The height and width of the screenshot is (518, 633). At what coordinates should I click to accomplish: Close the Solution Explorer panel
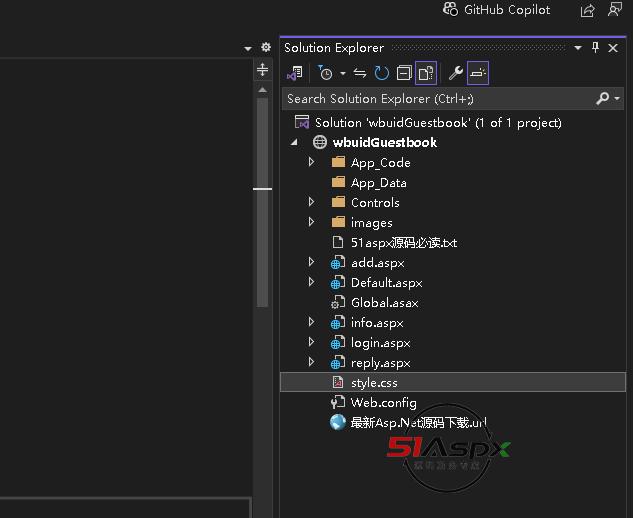tap(613, 48)
